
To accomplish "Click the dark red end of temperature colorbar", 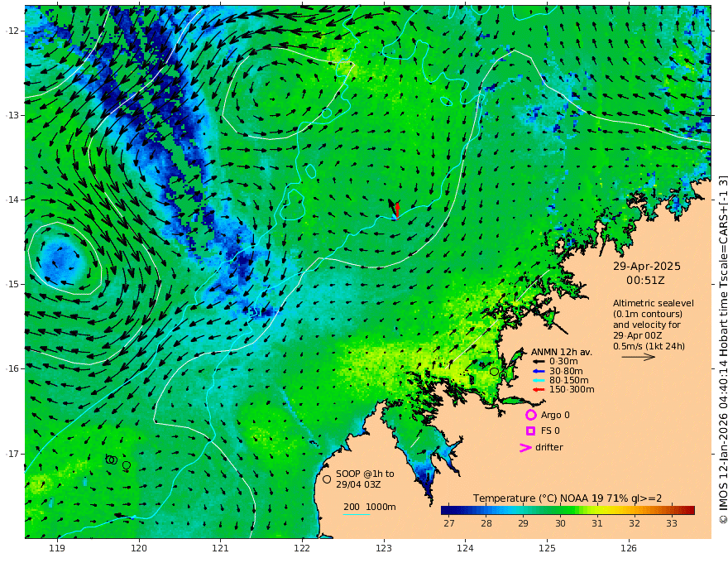I will coord(689,510).
